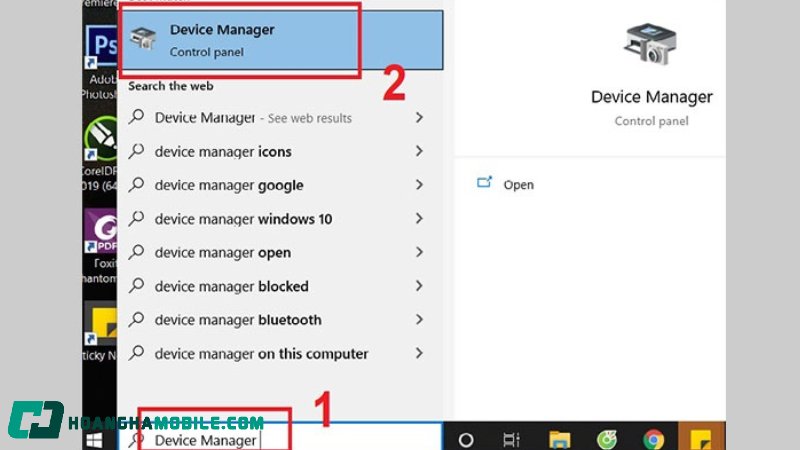Image resolution: width=800 pixels, height=450 pixels.
Task: Expand chevron next to 'device manager bluetooth'
Action: 419,320
